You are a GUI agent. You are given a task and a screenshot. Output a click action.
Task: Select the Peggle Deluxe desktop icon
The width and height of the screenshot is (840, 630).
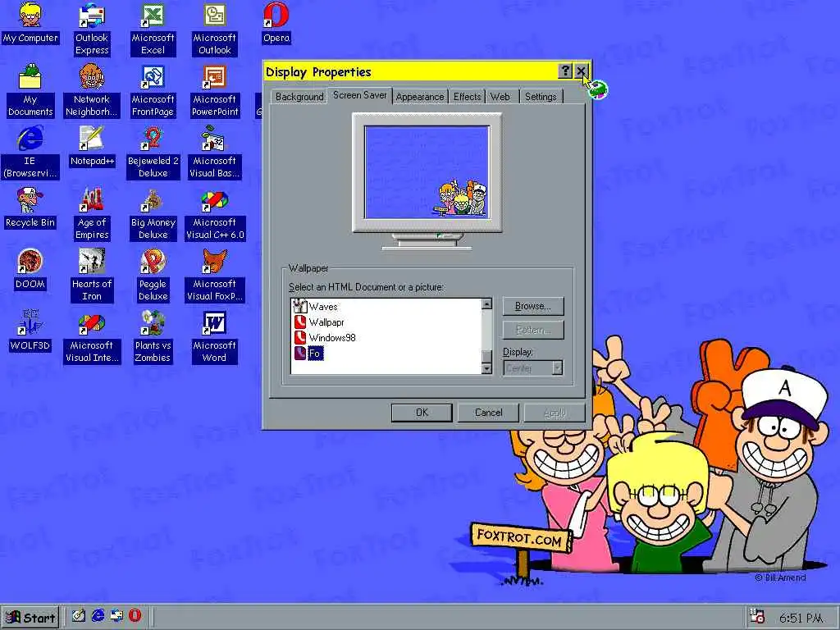[153, 276]
